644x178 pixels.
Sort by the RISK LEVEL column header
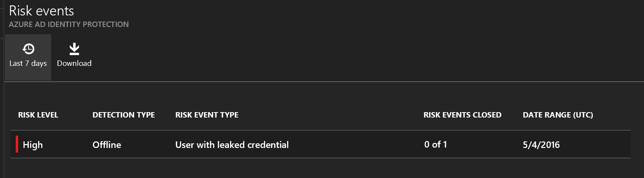38,115
